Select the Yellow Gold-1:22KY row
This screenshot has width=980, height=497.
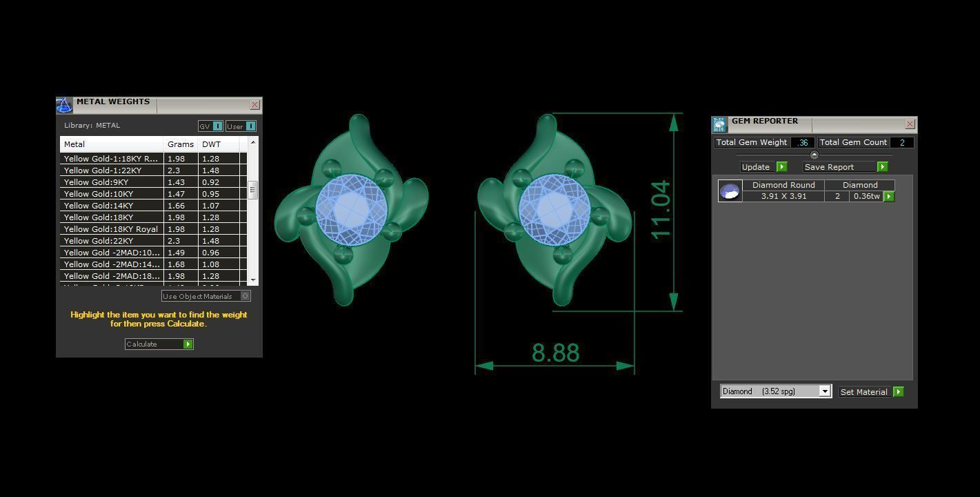point(153,170)
